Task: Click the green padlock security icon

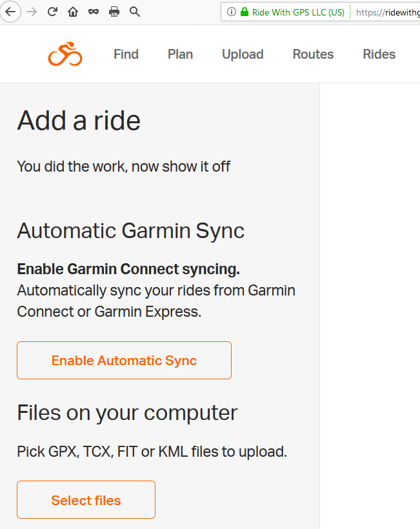Action: click(x=245, y=12)
